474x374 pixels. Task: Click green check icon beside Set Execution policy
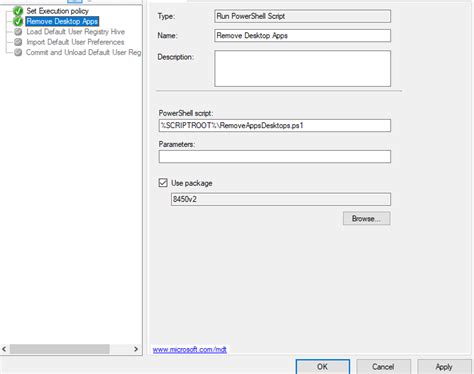[18, 11]
